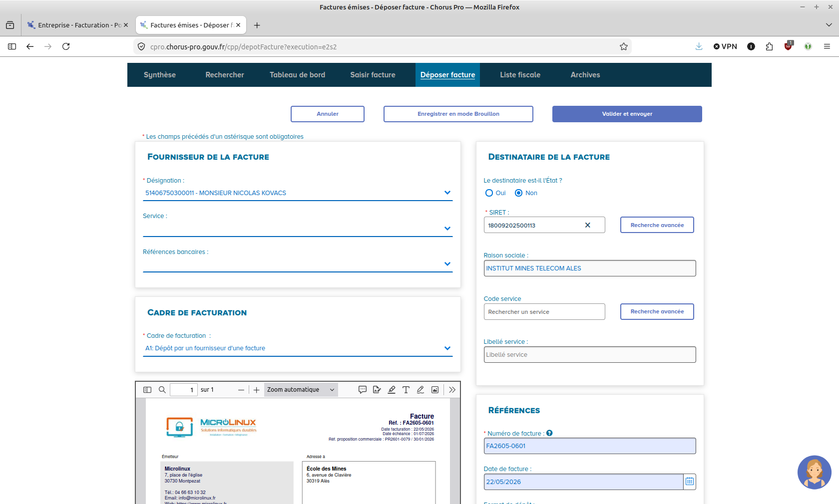Open the Firefox extensions puzzle menu
Screen dimensions: 839x504
769,46
